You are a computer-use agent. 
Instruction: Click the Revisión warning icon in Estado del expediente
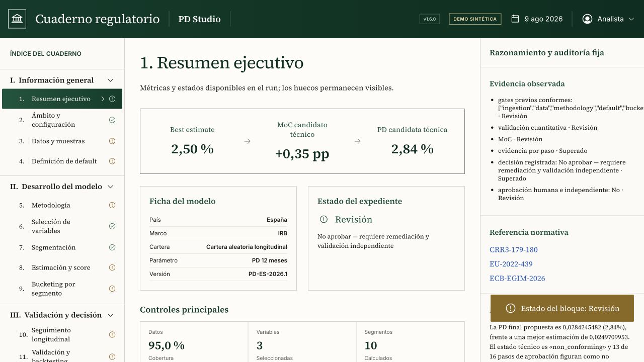(x=324, y=219)
